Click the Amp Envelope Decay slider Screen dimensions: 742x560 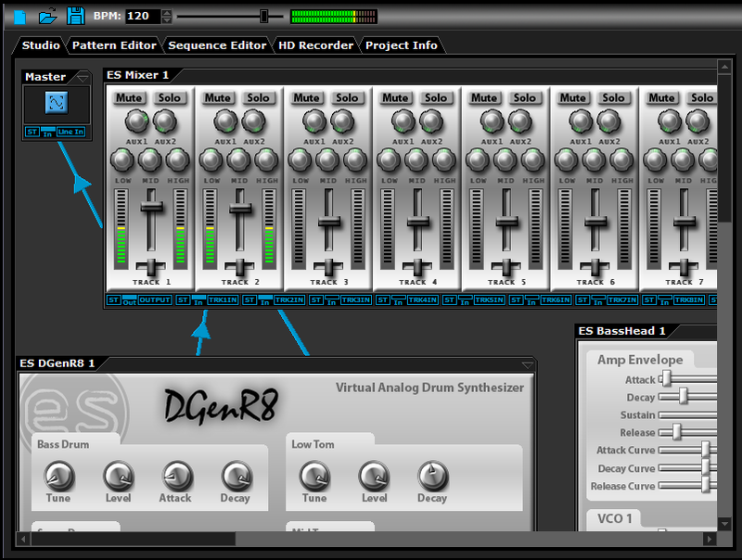tap(684, 397)
